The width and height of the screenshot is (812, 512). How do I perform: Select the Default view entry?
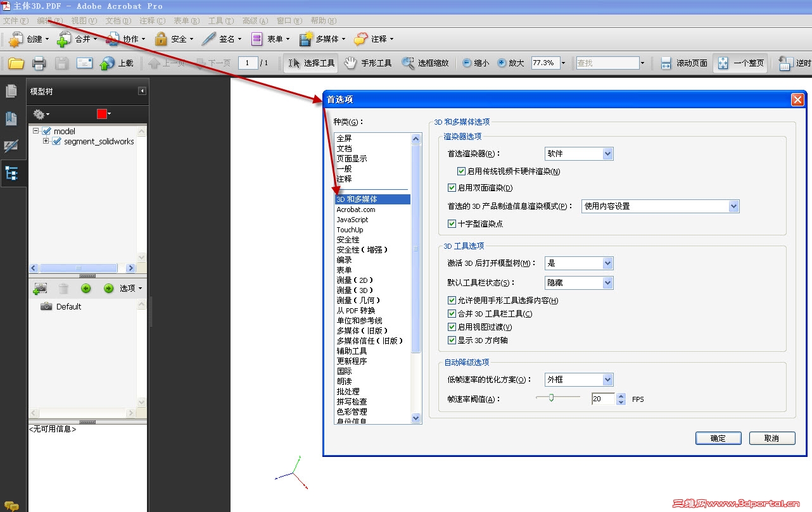[68, 307]
